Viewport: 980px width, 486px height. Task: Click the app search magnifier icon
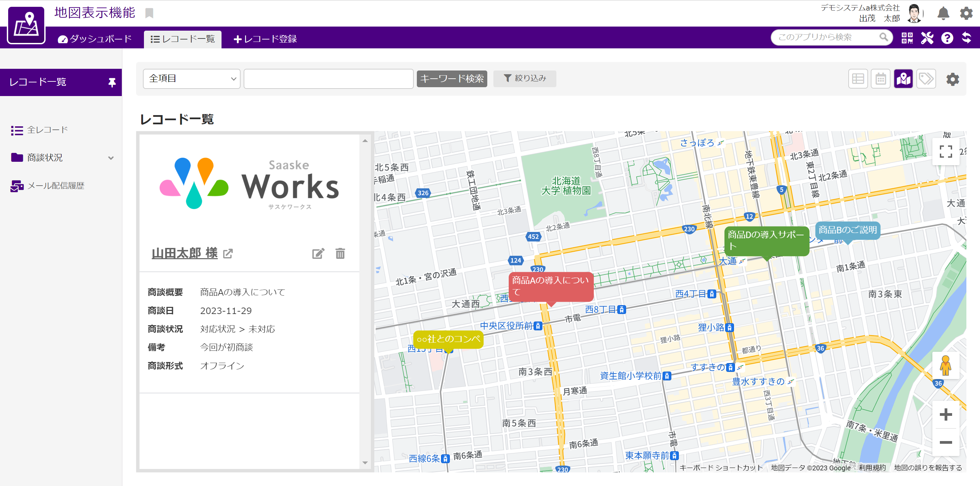[883, 37]
